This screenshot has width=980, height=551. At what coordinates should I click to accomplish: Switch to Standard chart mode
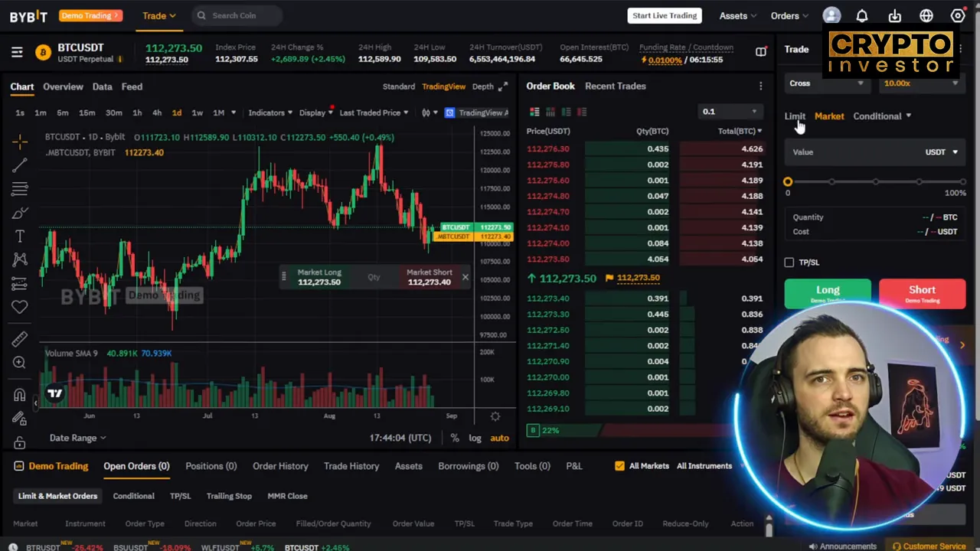(x=399, y=86)
